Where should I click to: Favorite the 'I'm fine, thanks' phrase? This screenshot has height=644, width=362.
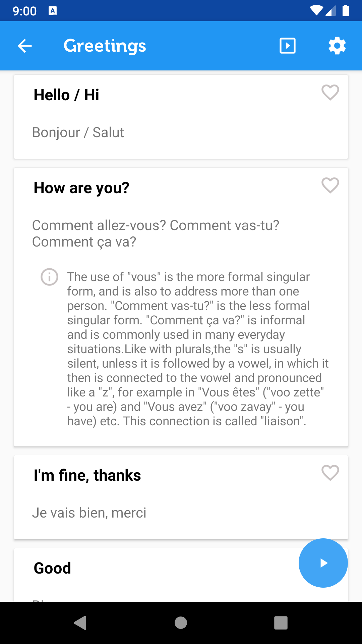330,473
